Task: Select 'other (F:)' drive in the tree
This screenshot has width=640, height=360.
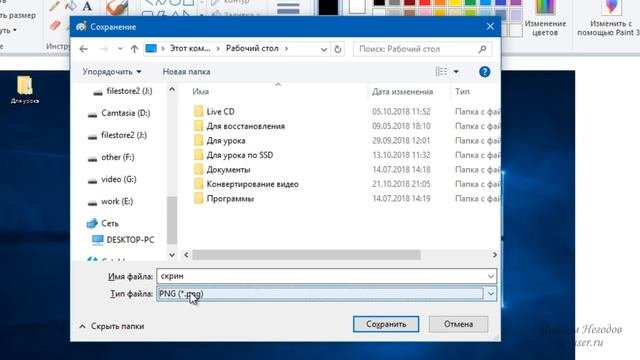Action: coord(118,157)
